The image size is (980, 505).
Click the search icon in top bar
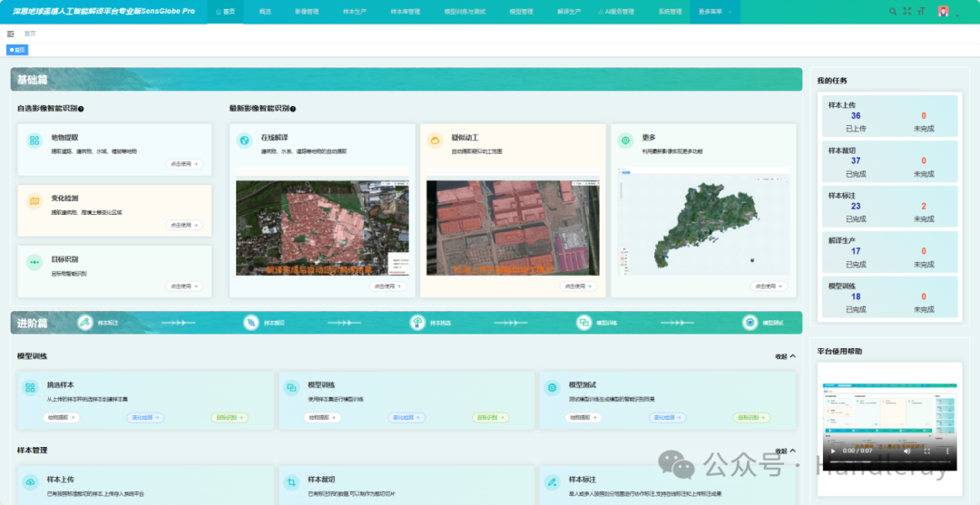893,12
